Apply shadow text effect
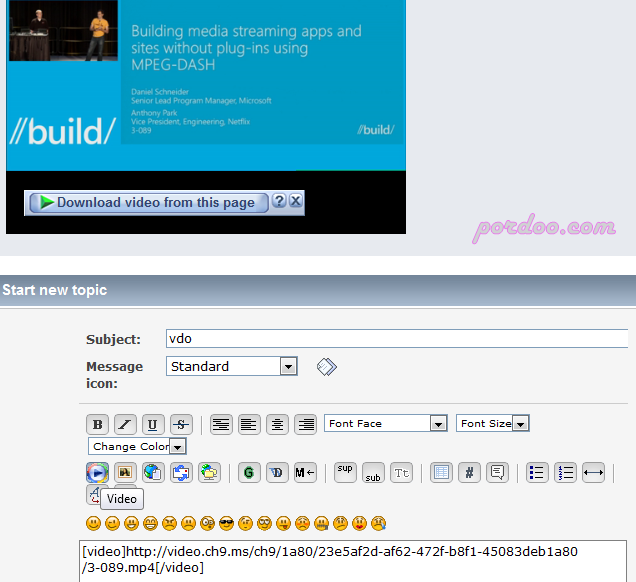This screenshot has height=582, width=636. click(277, 472)
